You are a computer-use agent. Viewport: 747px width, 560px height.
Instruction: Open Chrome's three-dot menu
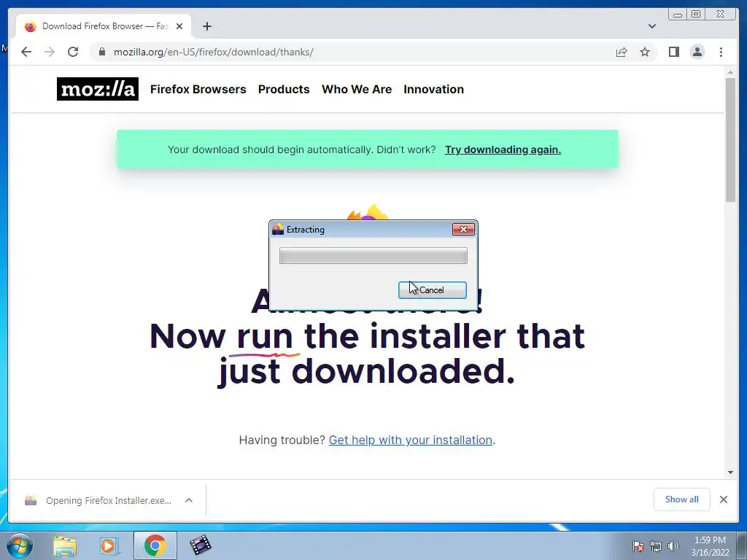[x=721, y=52]
